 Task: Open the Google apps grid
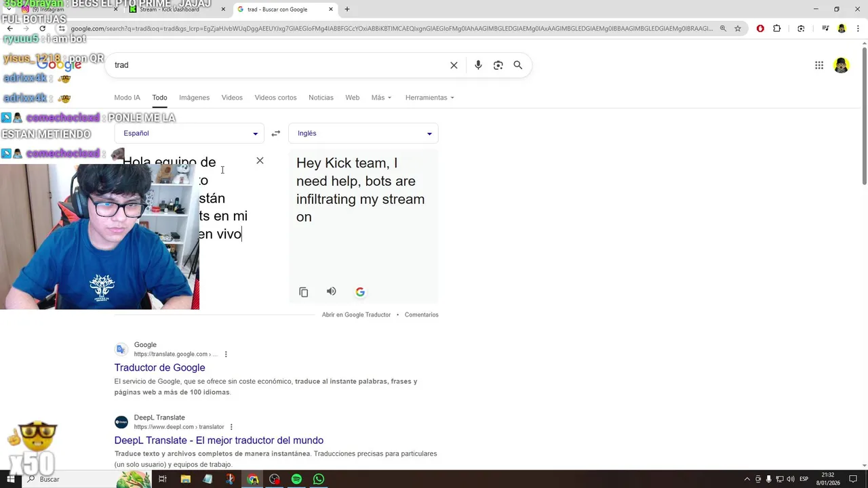819,65
